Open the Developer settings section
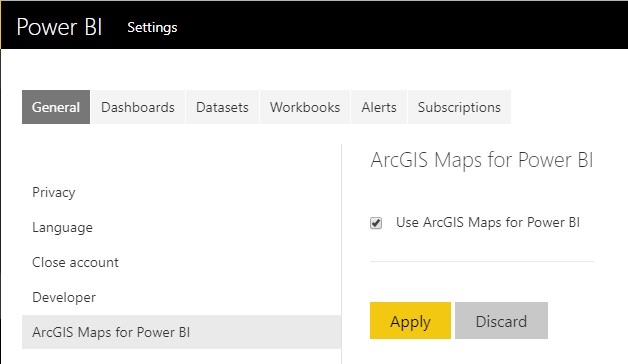The width and height of the screenshot is (628, 364). 64,297
